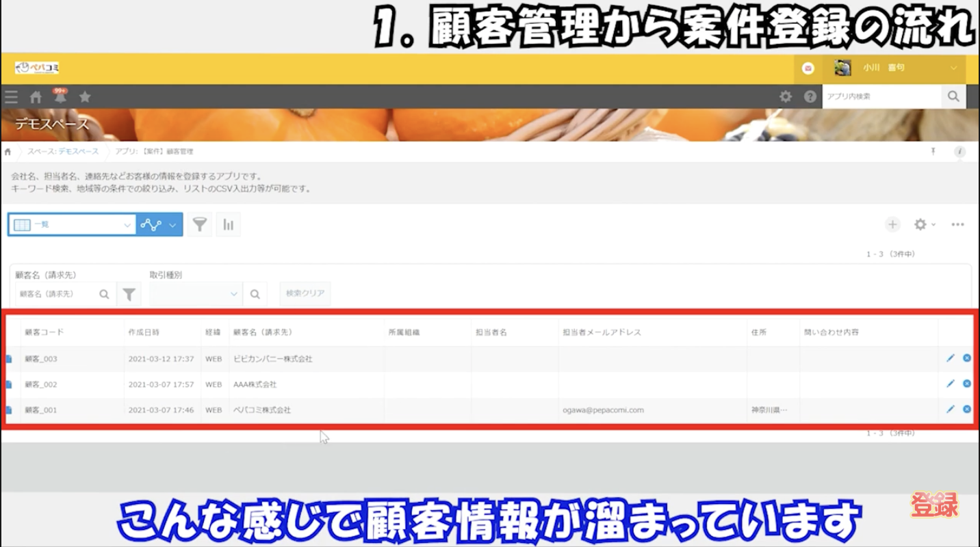Click the plus icon to add a new record
980x547 pixels.
(892, 224)
